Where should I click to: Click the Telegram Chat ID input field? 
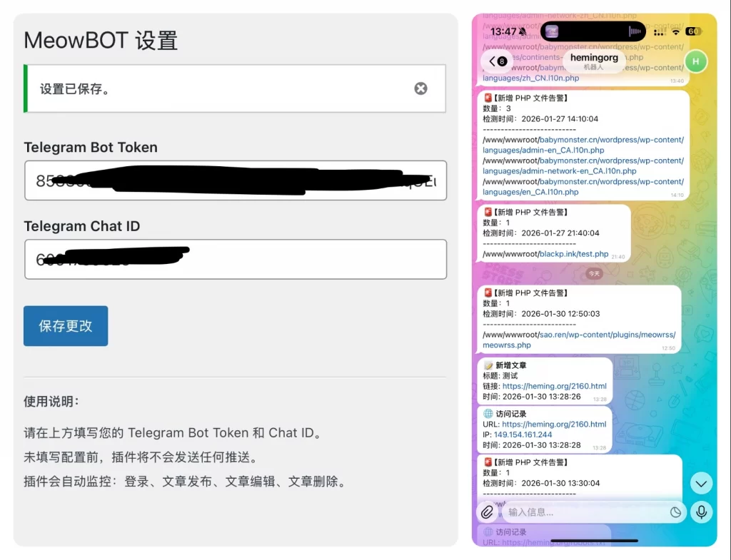coord(236,260)
